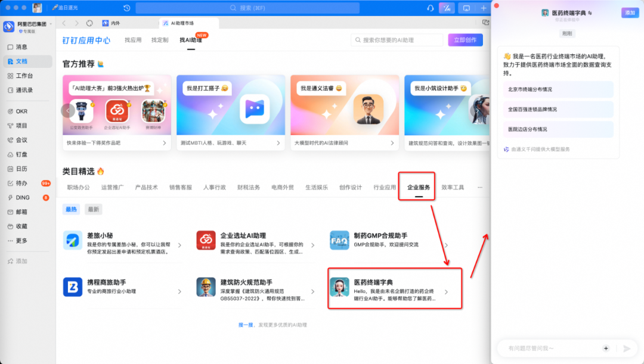This screenshot has height=364, width=644.
Task: Select the 北京市终端分布情况 suggestion
Action: (558, 89)
